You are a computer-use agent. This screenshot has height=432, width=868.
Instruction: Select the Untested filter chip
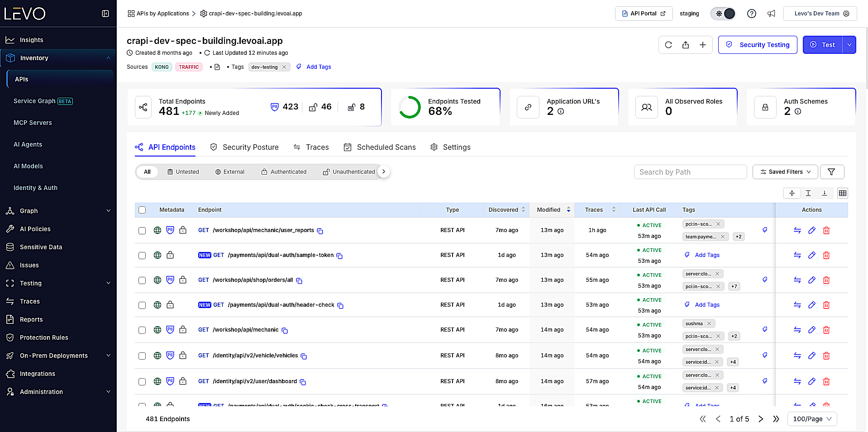(x=183, y=172)
